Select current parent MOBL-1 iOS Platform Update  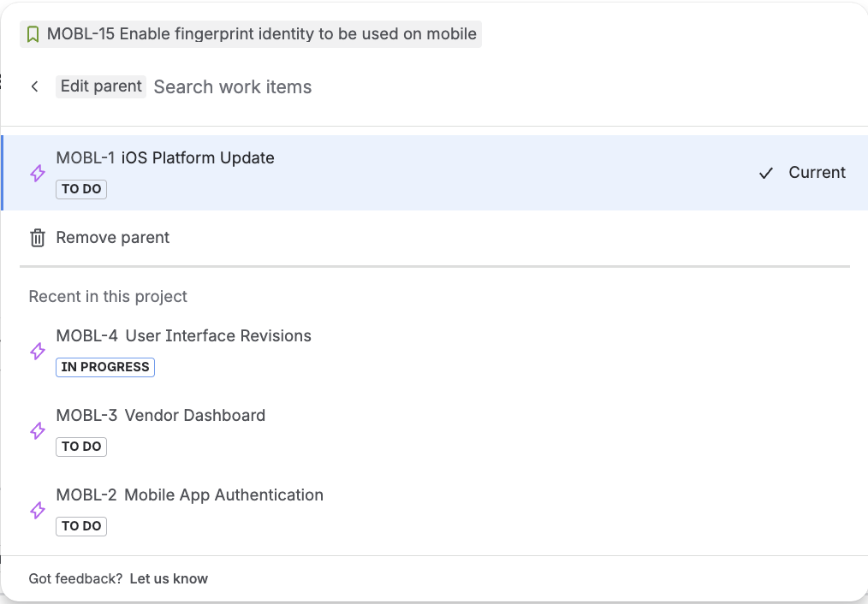click(435, 173)
